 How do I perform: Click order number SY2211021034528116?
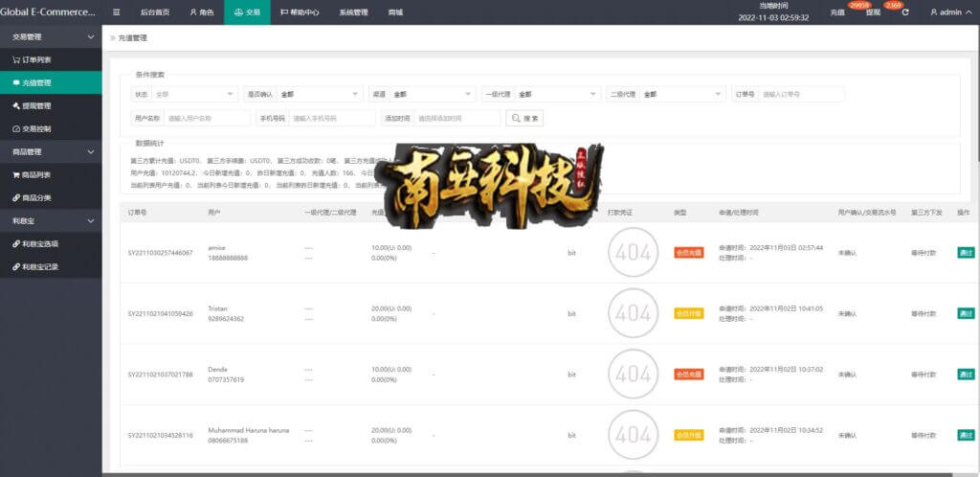[x=160, y=435]
